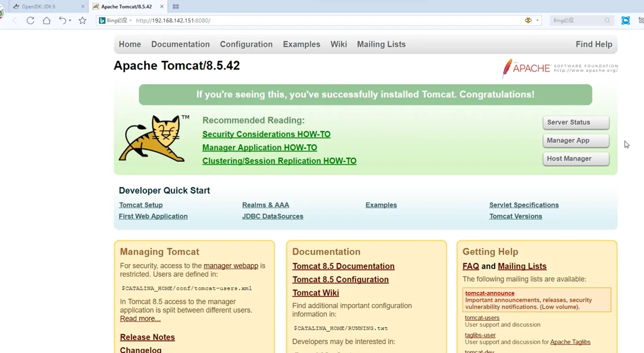The width and height of the screenshot is (644, 353).
Task: Open the Release Notes link
Action: click(147, 337)
